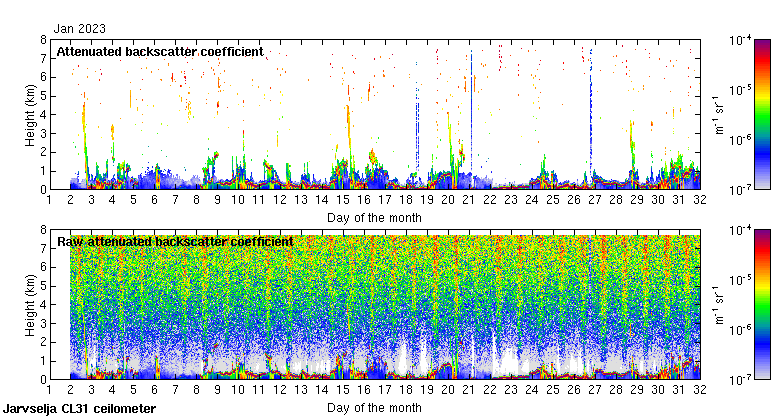
Task: Click the 10⁻⁴ tick on the lower color bar
Action: (x=740, y=230)
